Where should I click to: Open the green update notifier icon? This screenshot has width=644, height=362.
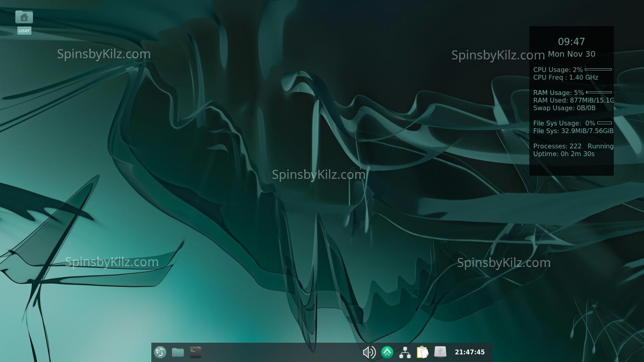click(x=387, y=352)
